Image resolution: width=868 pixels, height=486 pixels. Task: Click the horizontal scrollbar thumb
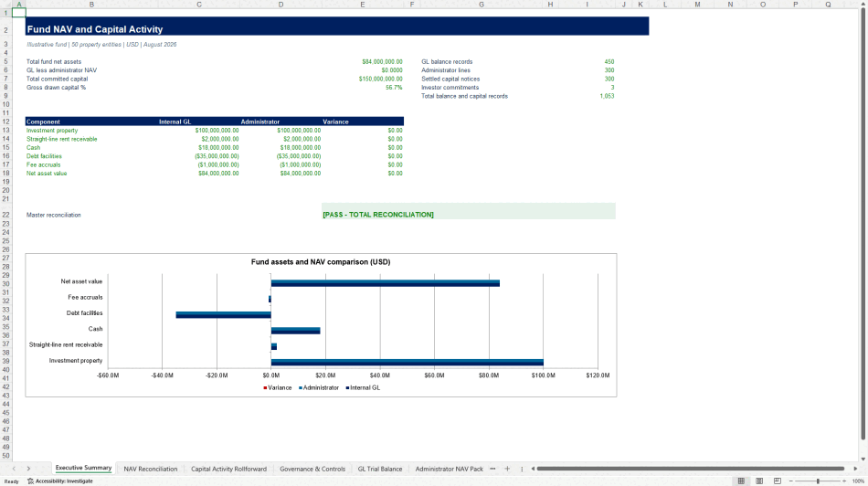(691, 469)
